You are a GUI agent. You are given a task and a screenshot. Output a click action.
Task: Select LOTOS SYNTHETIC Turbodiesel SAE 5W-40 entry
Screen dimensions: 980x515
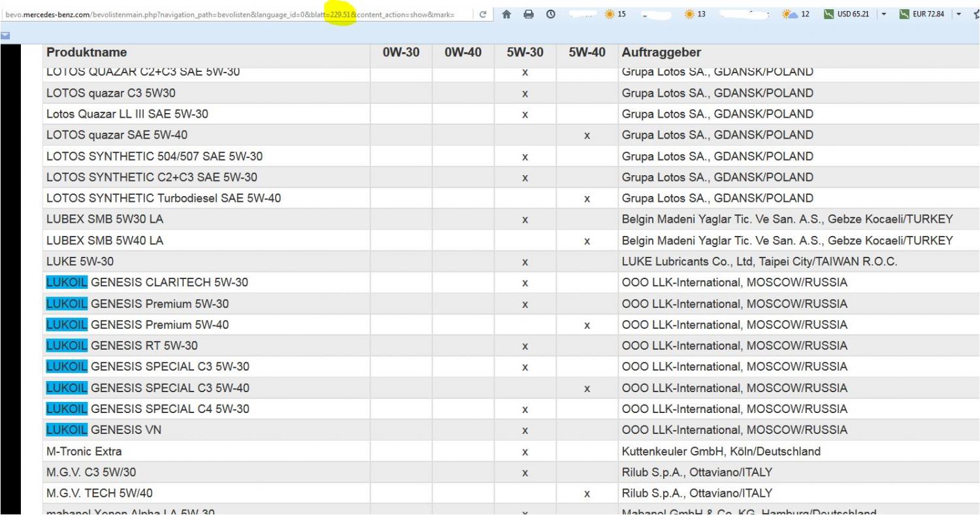[164, 198]
